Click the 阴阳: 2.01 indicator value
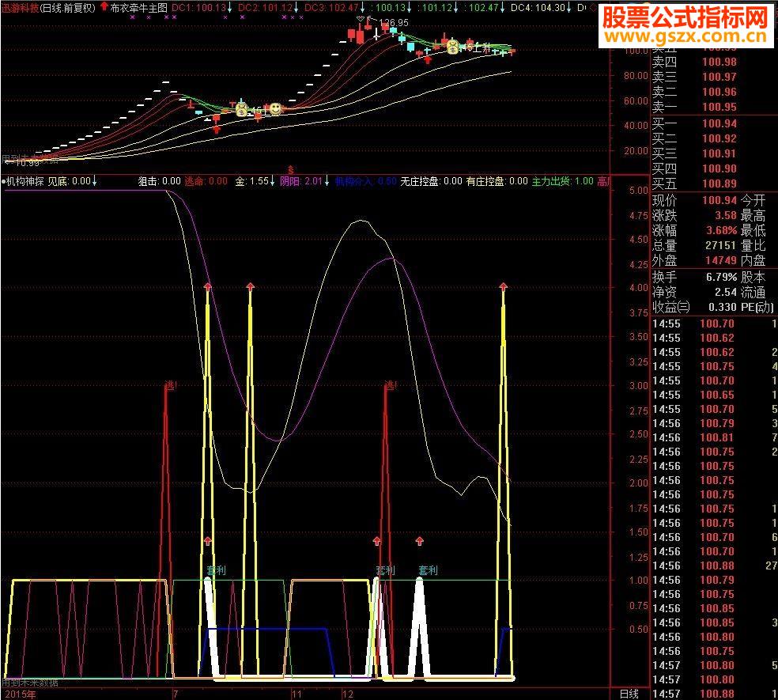Viewport: 778px width, 700px height. [301, 181]
